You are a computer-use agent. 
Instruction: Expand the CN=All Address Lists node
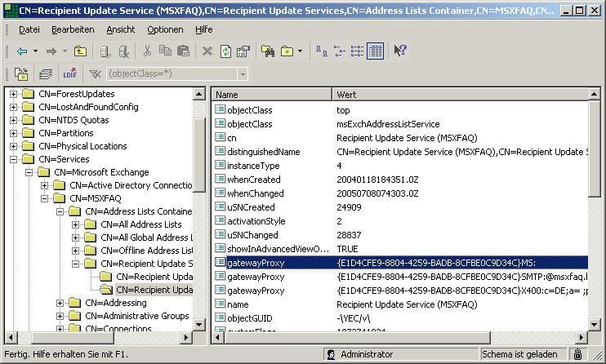75,224
